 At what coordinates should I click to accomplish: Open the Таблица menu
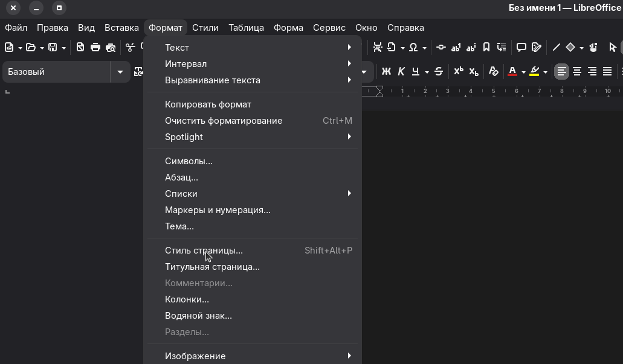[x=246, y=28]
